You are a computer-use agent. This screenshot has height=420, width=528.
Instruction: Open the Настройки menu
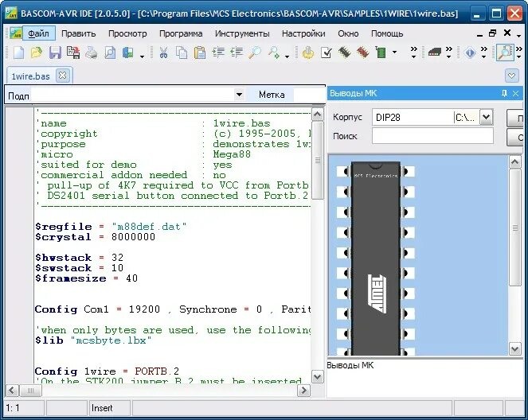[x=303, y=33]
